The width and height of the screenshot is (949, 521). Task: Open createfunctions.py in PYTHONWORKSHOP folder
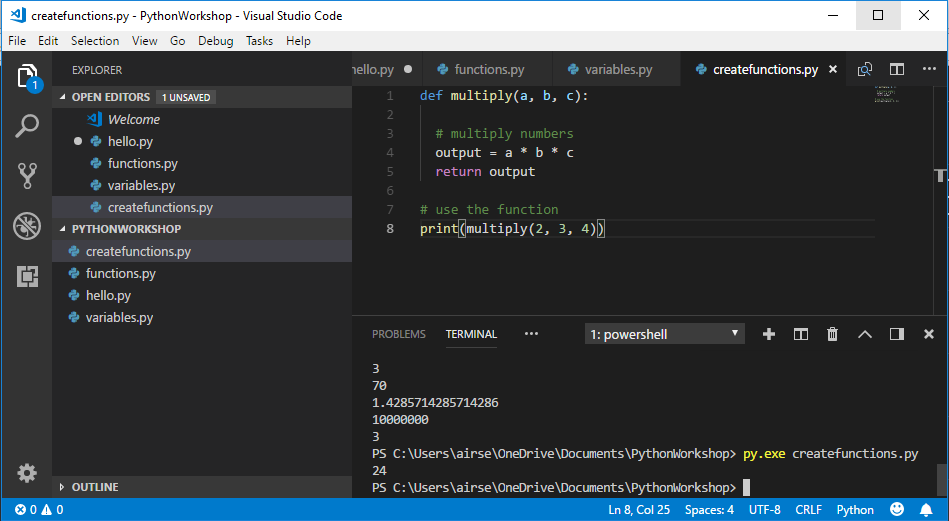[202, 251]
